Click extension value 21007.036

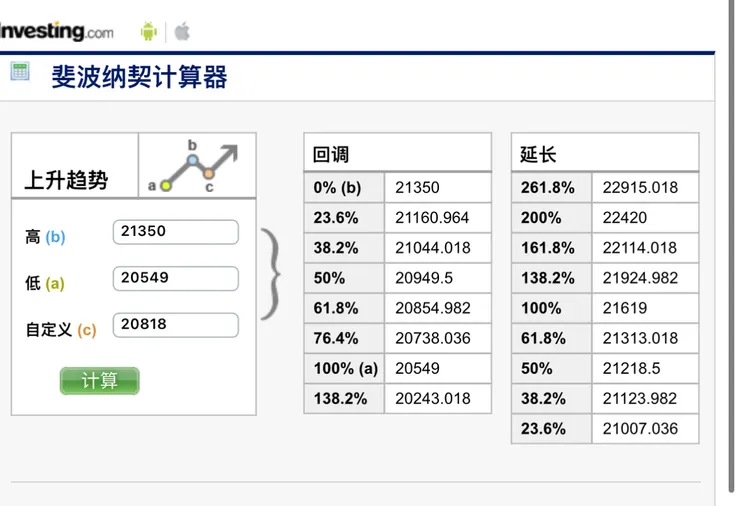[640, 429]
